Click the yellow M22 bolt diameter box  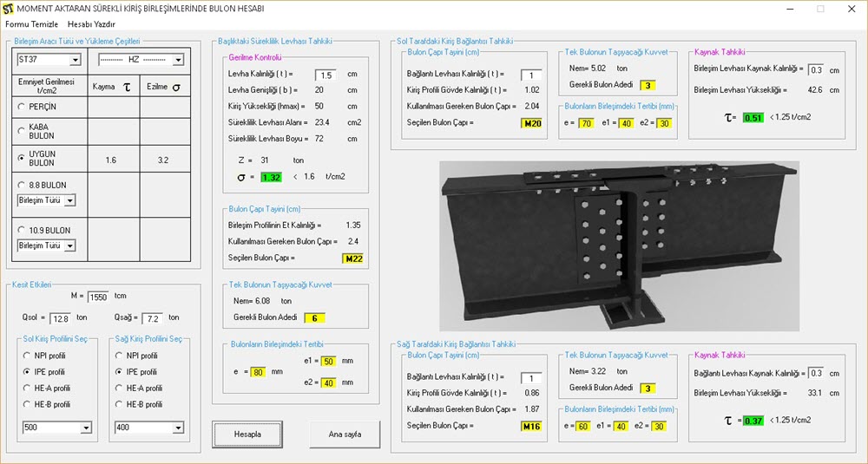click(x=353, y=258)
